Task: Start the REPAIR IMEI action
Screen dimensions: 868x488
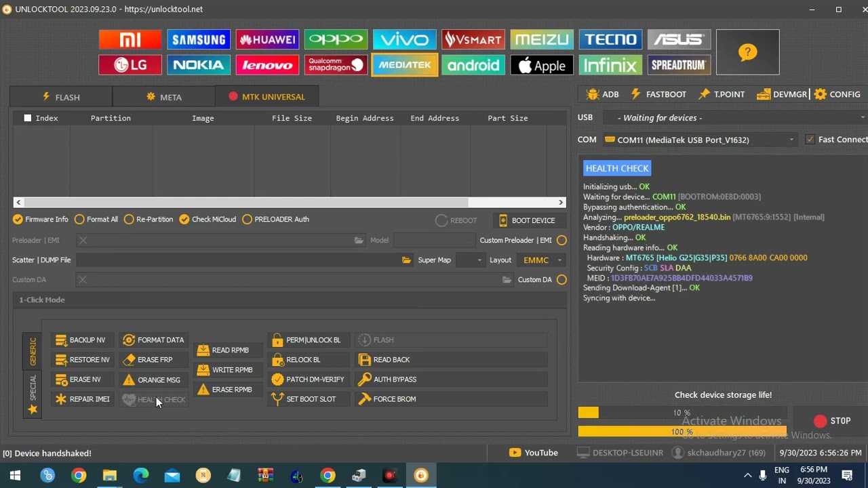Action: coord(83,399)
